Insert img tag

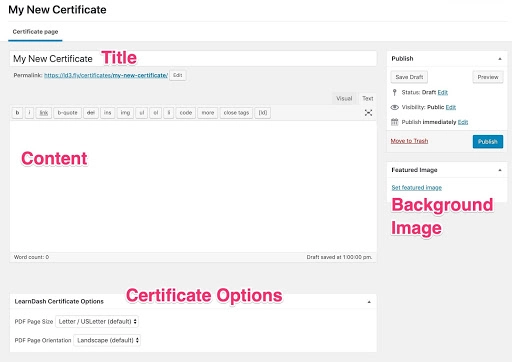coord(125,113)
